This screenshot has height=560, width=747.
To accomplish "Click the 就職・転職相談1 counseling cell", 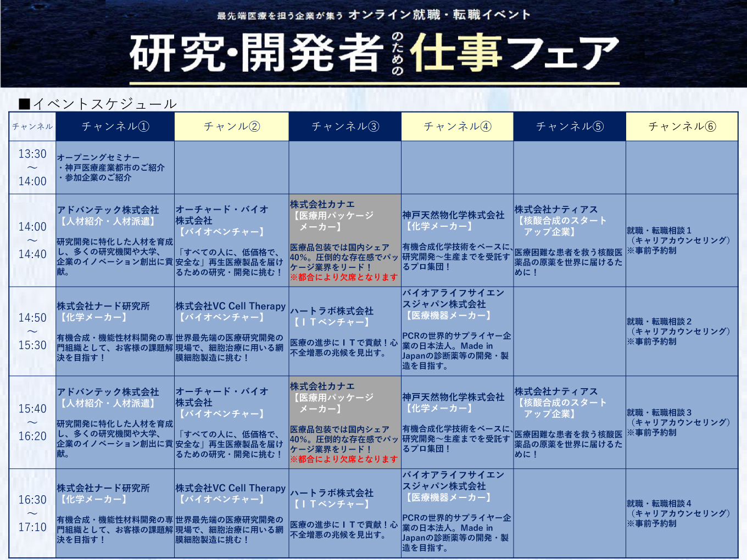I will pos(682,240).
